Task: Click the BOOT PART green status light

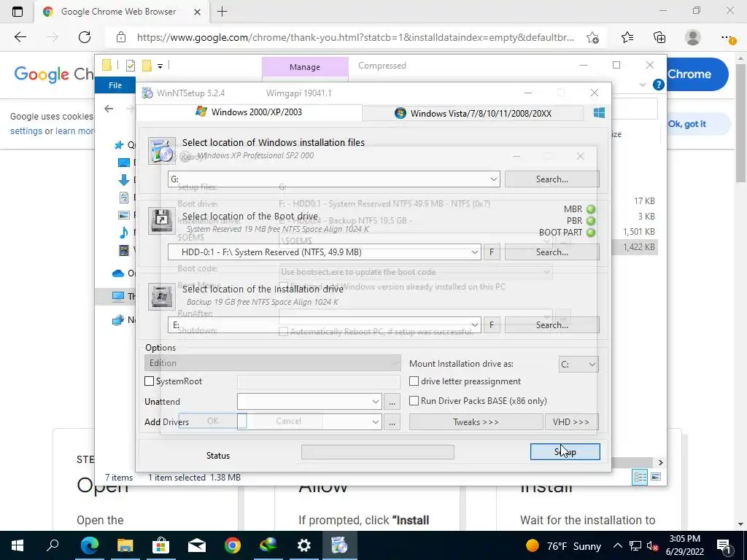Action: click(591, 233)
